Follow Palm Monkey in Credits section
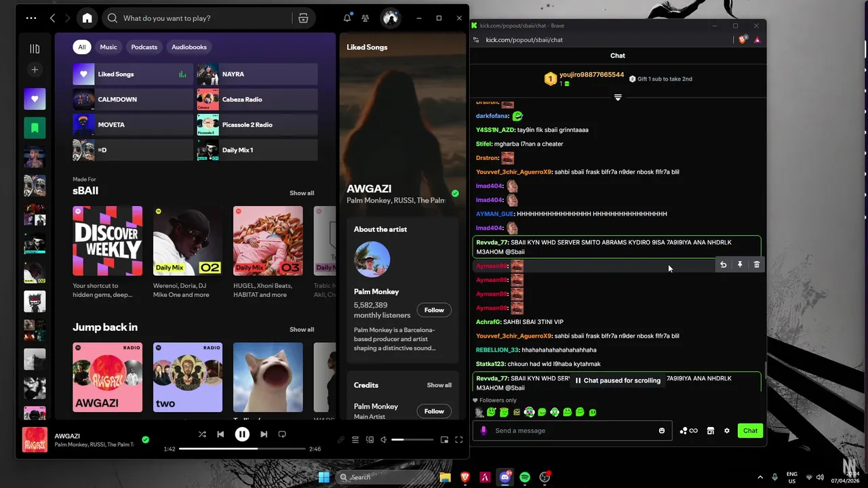 pyautogui.click(x=434, y=411)
